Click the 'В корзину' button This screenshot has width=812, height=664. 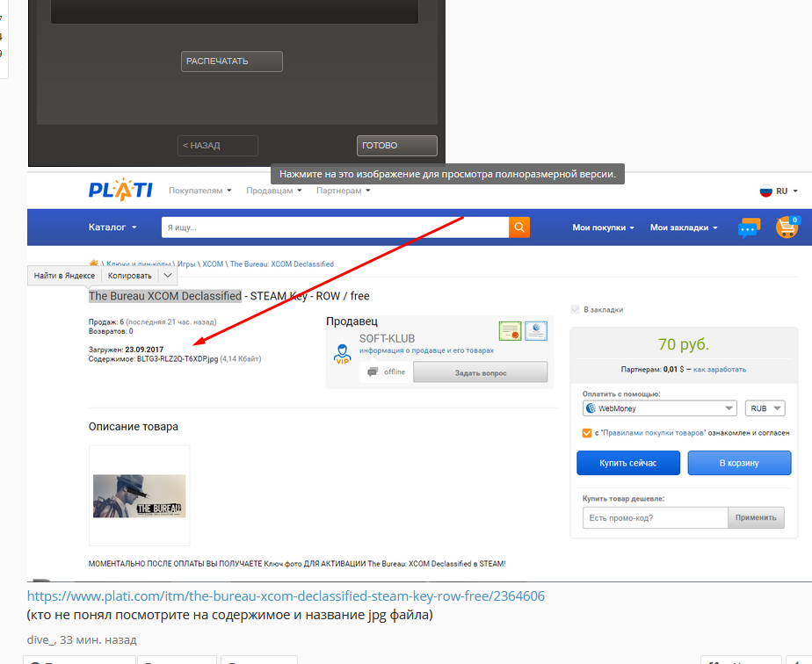[x=739, y=463]
